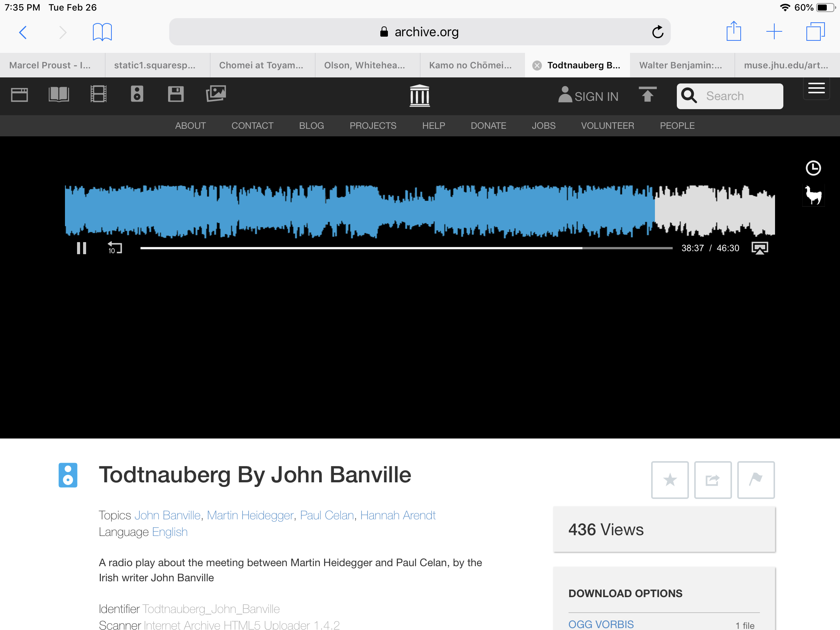Open the JOBS menu link
The width and height of the screenshot is (840, 630).
544,126
